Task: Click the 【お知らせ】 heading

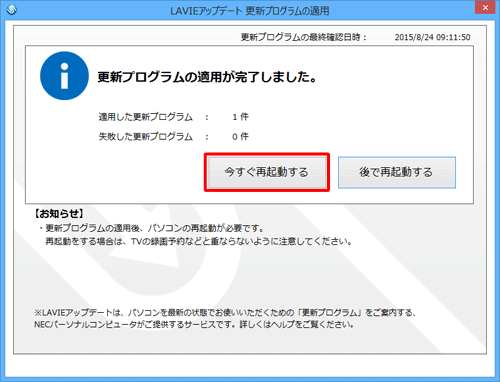Action: [x=59, y=214]
